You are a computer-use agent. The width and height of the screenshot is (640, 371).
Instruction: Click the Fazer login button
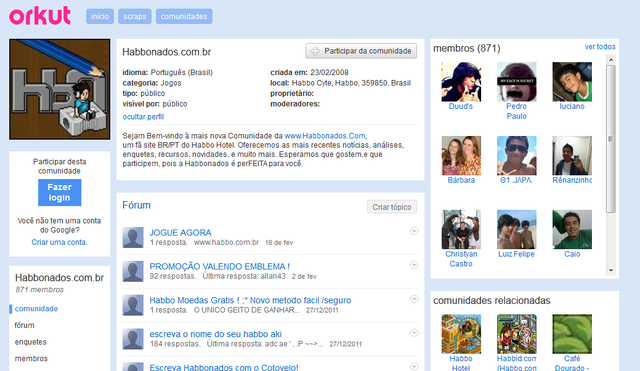tap(60, 192)
